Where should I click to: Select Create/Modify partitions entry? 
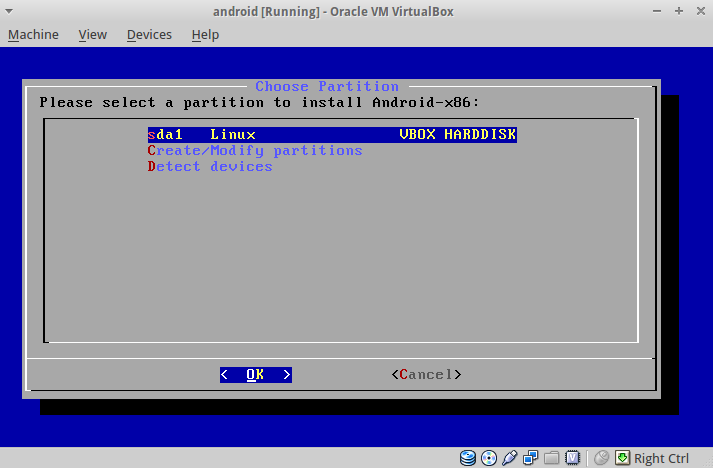tap(255, 151)
